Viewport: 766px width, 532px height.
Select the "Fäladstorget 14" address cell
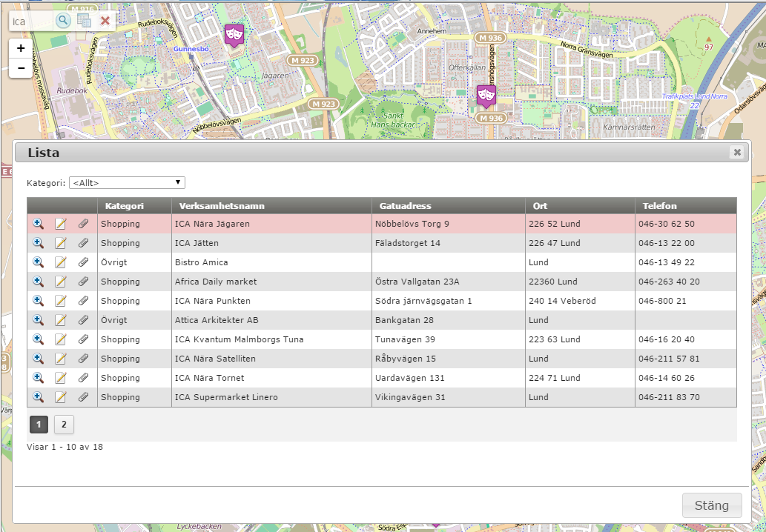coord(449,243)
